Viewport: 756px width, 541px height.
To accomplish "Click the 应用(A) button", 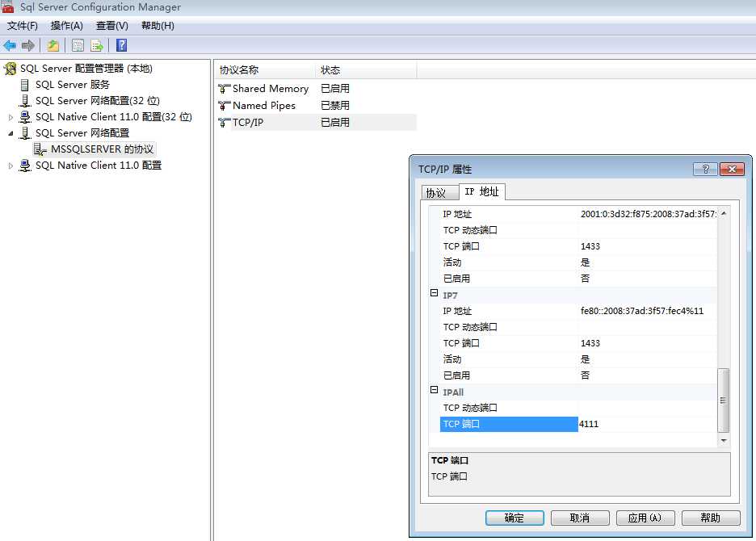I will (645, 518).
